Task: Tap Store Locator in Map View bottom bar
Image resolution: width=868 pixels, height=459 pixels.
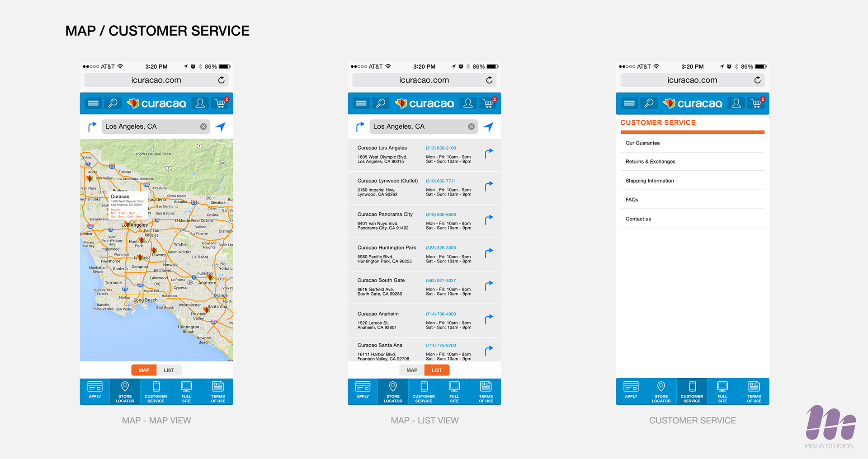Action: coord(125,391)
